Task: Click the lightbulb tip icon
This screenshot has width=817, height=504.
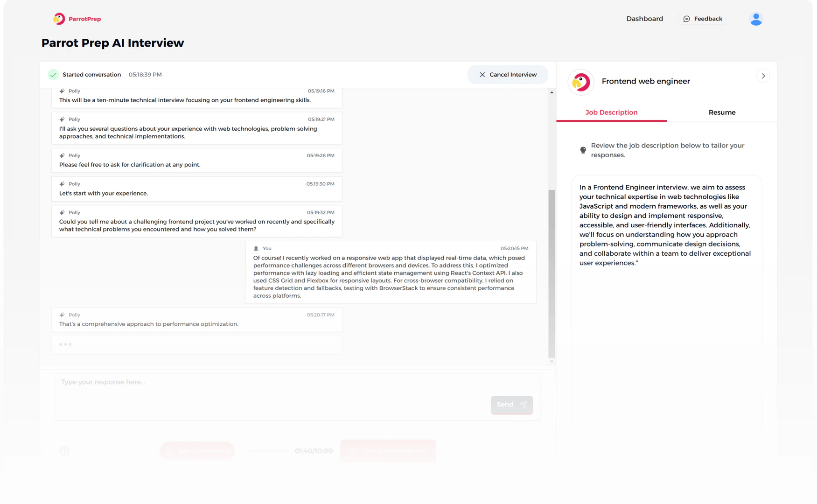Action: 583,150
